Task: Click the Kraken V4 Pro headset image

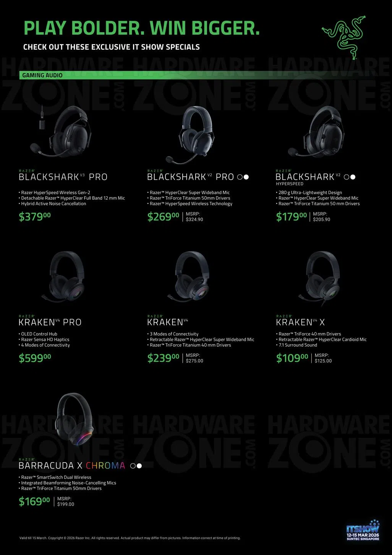Action: click(x=64, y=275)
